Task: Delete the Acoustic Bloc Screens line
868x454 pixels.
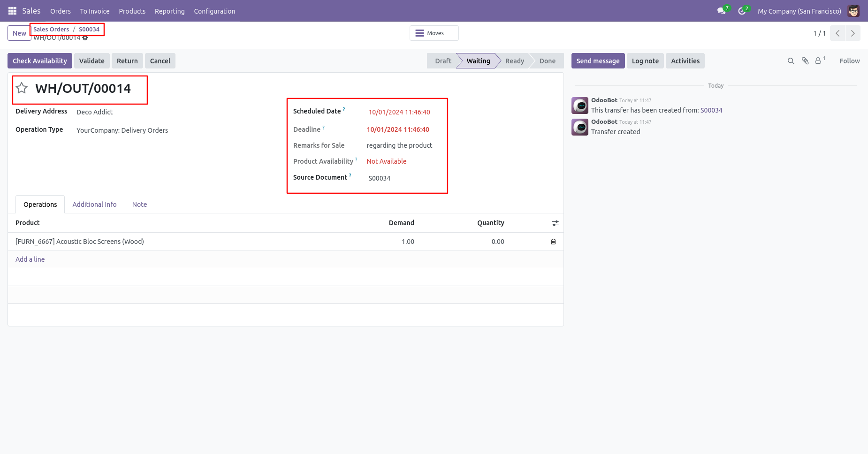Action: pyautogui.click(x=553, y=242)
